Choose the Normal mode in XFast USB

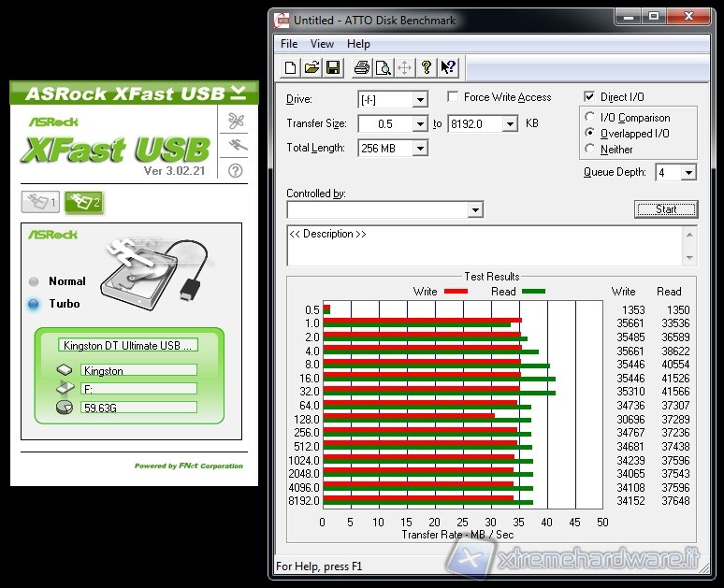point(35,281)
